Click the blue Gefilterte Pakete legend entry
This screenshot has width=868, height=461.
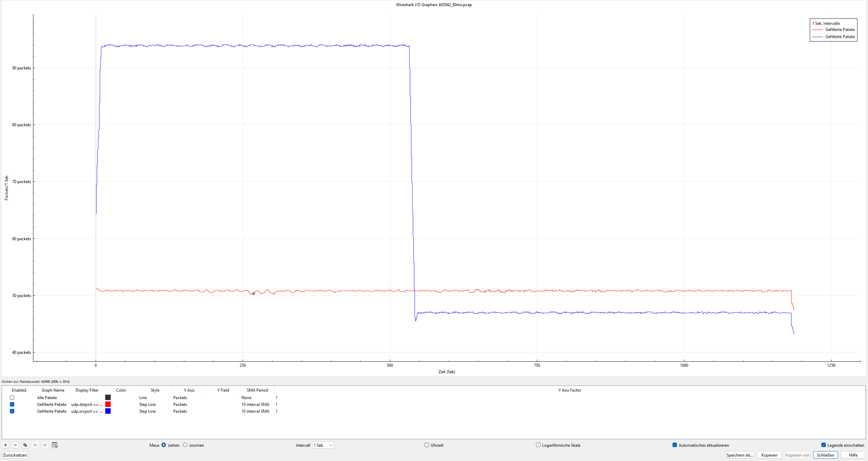point(833,37)
